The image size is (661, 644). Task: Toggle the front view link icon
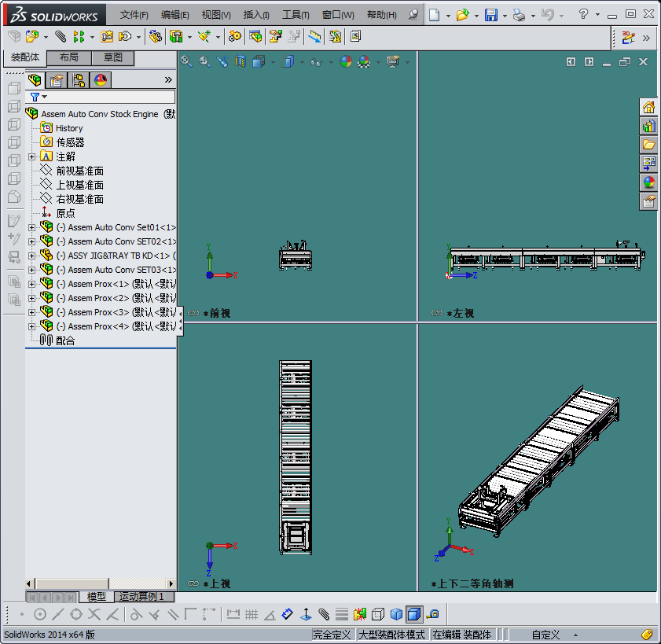pos(194,313)
